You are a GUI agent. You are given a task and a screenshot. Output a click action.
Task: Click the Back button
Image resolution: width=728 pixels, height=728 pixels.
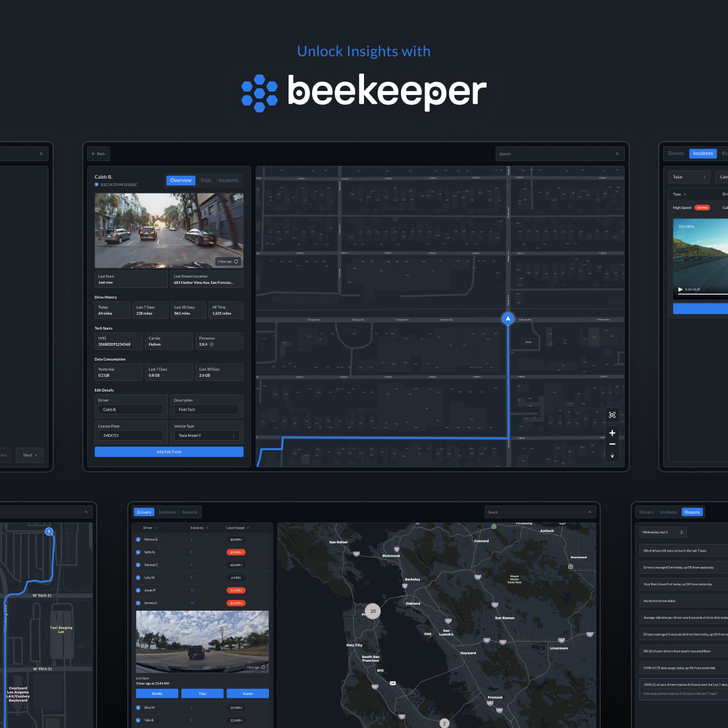point(98,154)
